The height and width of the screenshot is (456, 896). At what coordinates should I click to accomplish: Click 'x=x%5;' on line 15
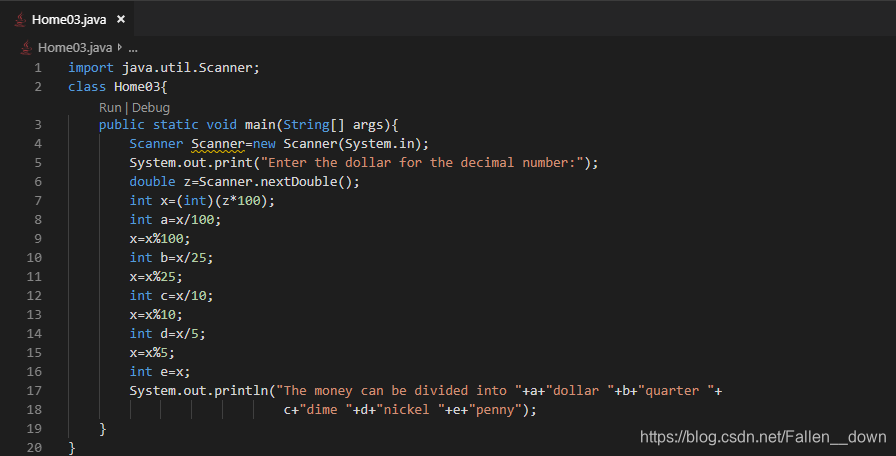[x=152, y=353]
